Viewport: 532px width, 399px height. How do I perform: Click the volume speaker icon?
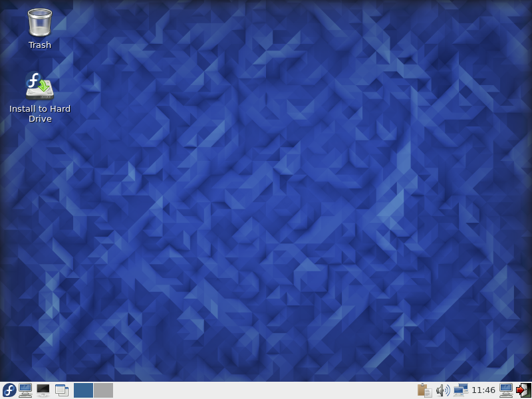coord(443,390)
